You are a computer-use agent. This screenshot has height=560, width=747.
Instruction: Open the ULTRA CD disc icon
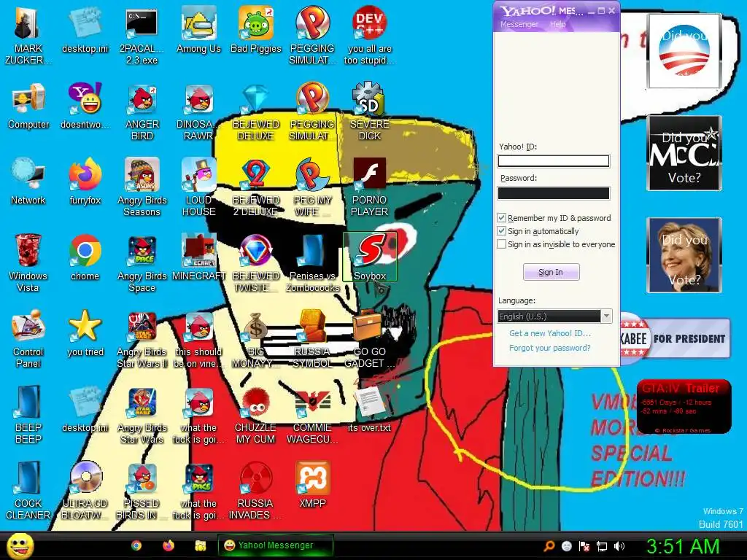click(x=85, y=490)
